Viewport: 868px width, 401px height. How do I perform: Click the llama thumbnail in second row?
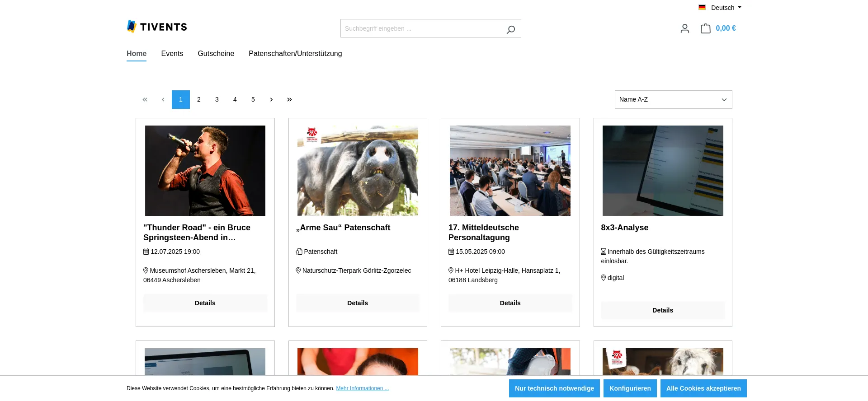(663, 362)
